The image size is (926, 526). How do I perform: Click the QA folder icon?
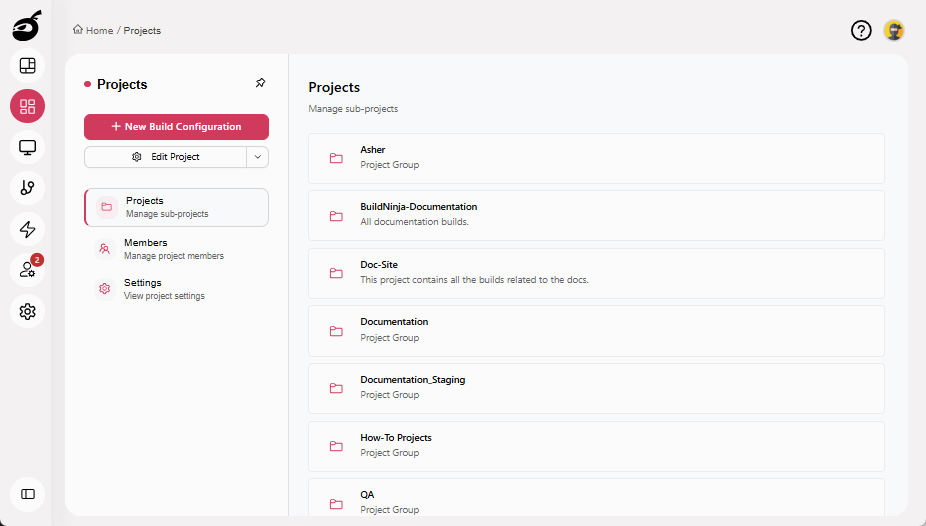tap(336, 504)
